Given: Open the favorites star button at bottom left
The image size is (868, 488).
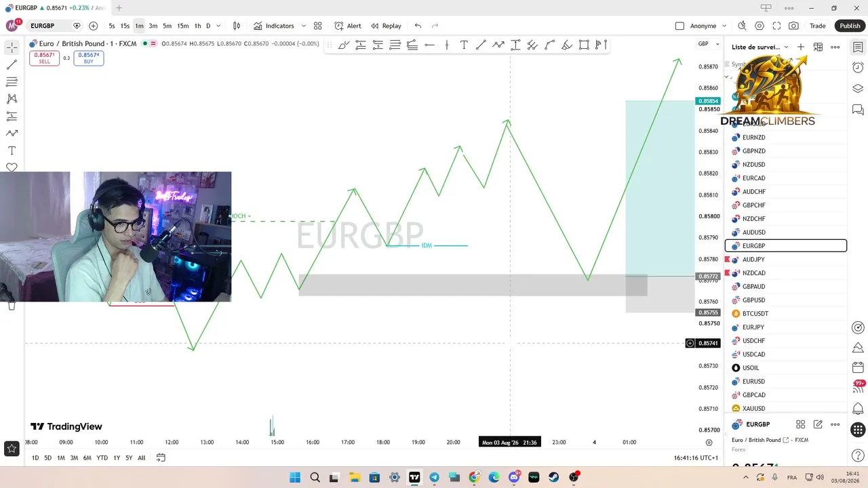Looking at the screenshot, I should [x=12, y=448].
